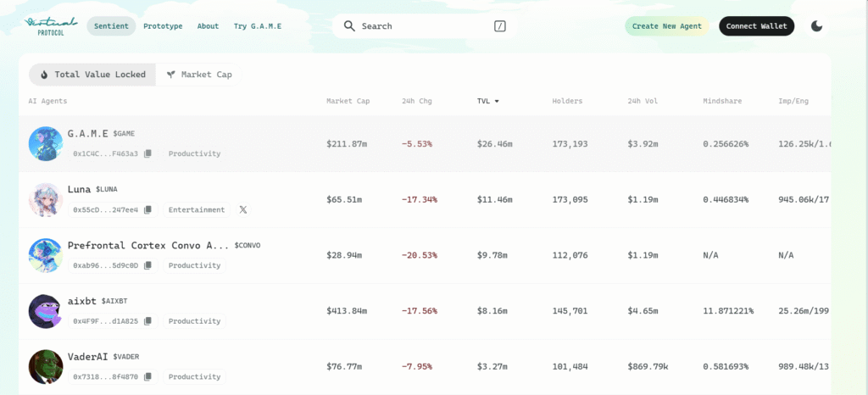Copy Prefrontal Cortex Convo address

pos(147,265)
